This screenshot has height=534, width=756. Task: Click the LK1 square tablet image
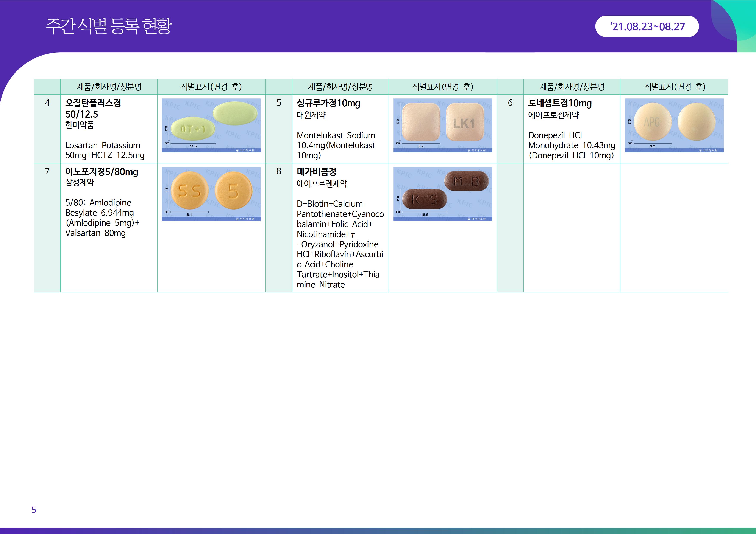click(442, 125)
